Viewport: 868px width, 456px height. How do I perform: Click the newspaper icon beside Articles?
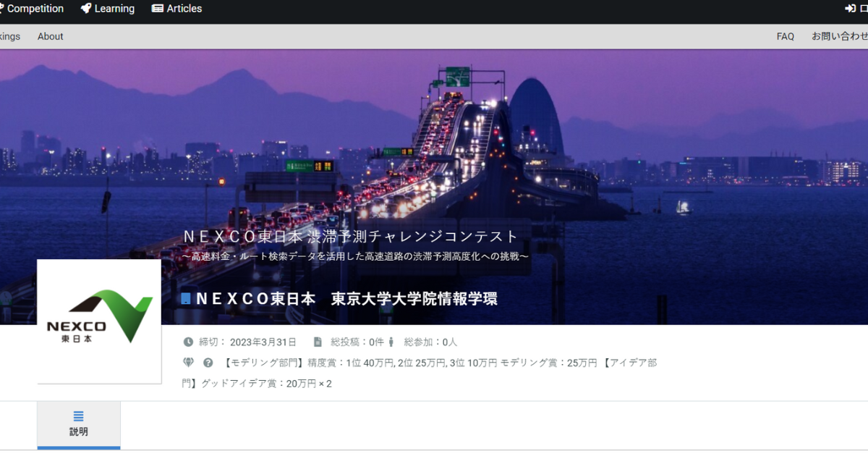(x=158, y=9)
